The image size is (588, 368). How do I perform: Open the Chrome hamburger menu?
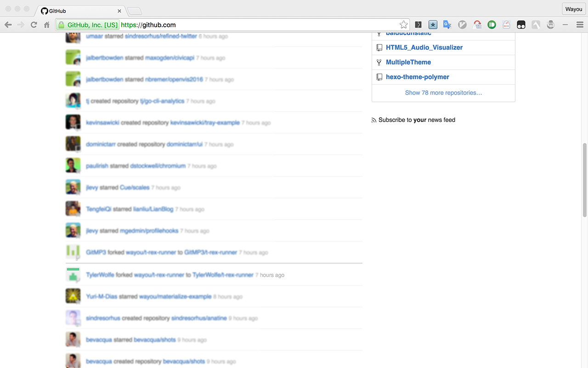click(x=580, y=25)
